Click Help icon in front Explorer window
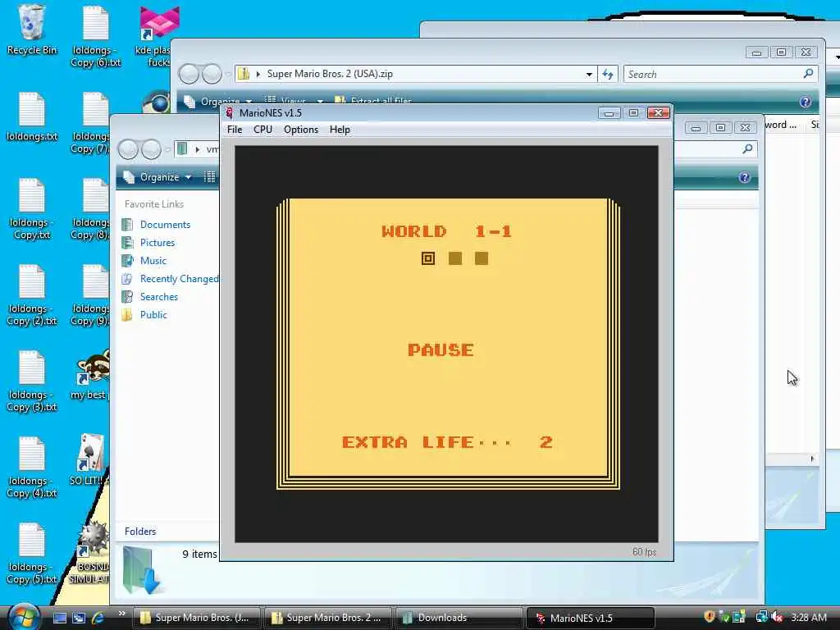 pyautogui.click(x=744, y=177)
